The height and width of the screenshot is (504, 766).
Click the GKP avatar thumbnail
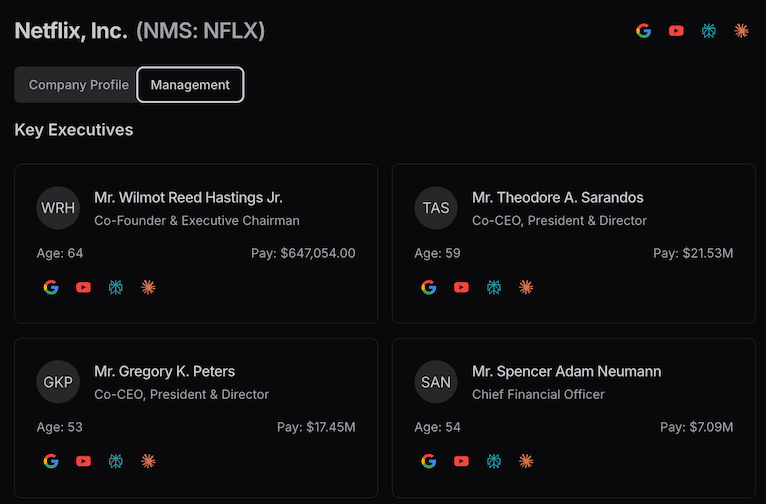(x=58, y=382)
